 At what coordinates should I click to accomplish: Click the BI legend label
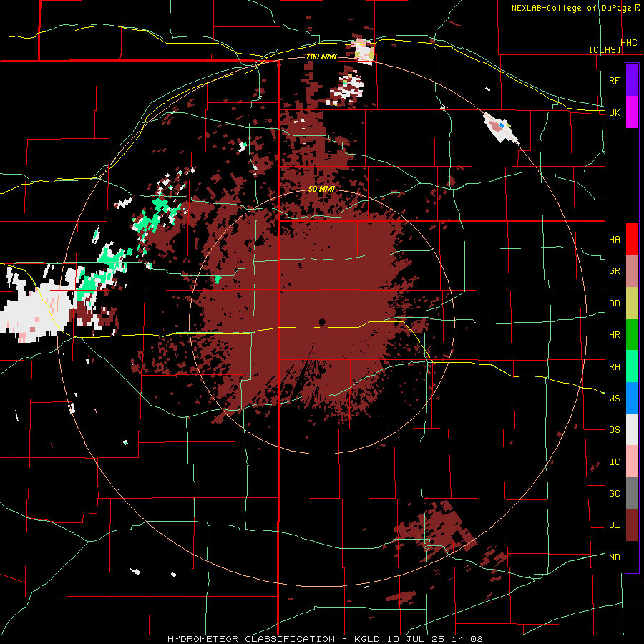614,525
